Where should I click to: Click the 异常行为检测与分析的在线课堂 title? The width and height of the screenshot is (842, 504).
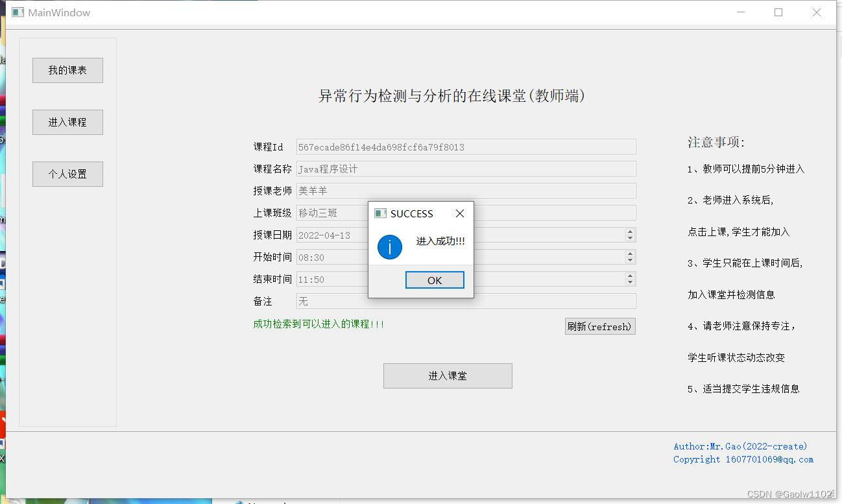pos(452,96)
